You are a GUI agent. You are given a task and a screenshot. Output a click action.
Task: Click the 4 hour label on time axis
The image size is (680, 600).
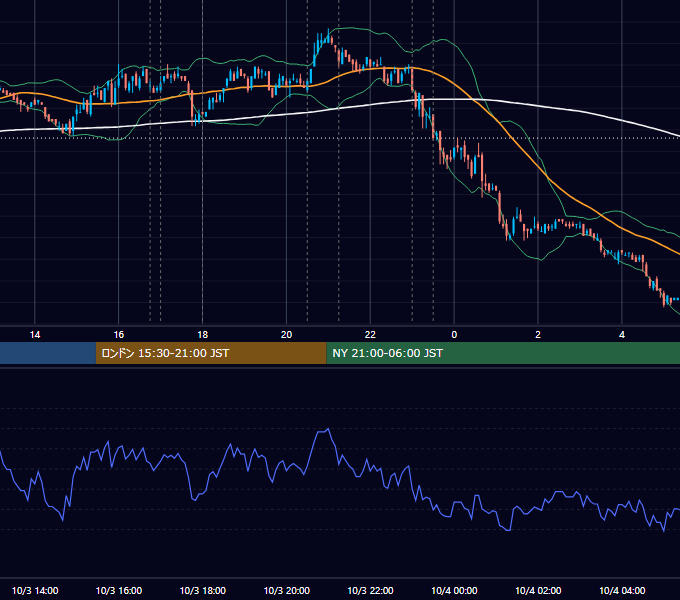point(622,335)
